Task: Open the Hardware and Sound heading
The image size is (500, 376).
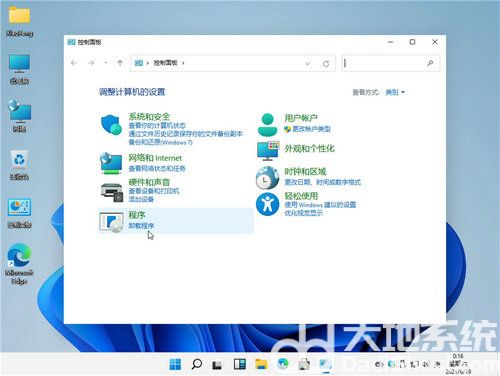Action: (149, 182)
